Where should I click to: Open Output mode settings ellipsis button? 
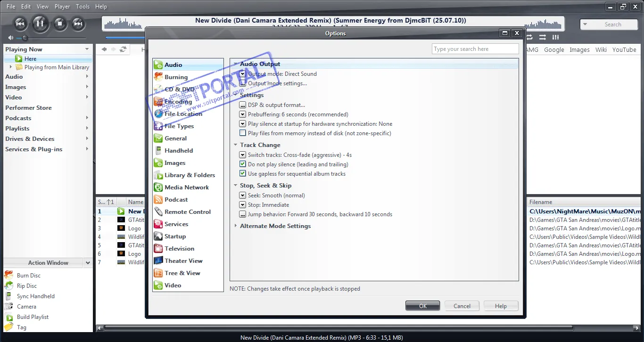(243, 83)
